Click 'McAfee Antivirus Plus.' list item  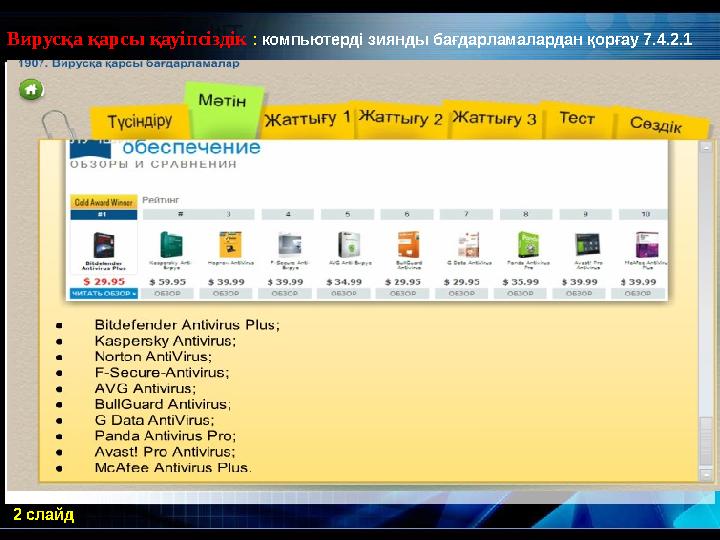click(x=173, y=467)
